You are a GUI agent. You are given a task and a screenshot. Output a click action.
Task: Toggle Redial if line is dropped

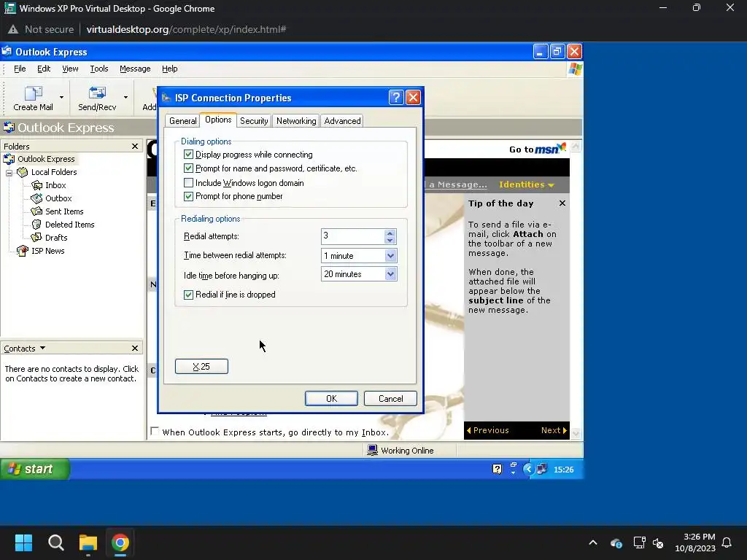(188, 295)
